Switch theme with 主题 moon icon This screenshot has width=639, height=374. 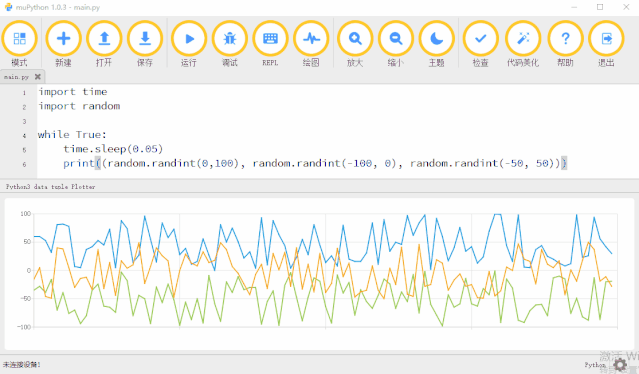pyautogui.click(x=436, y=39)
